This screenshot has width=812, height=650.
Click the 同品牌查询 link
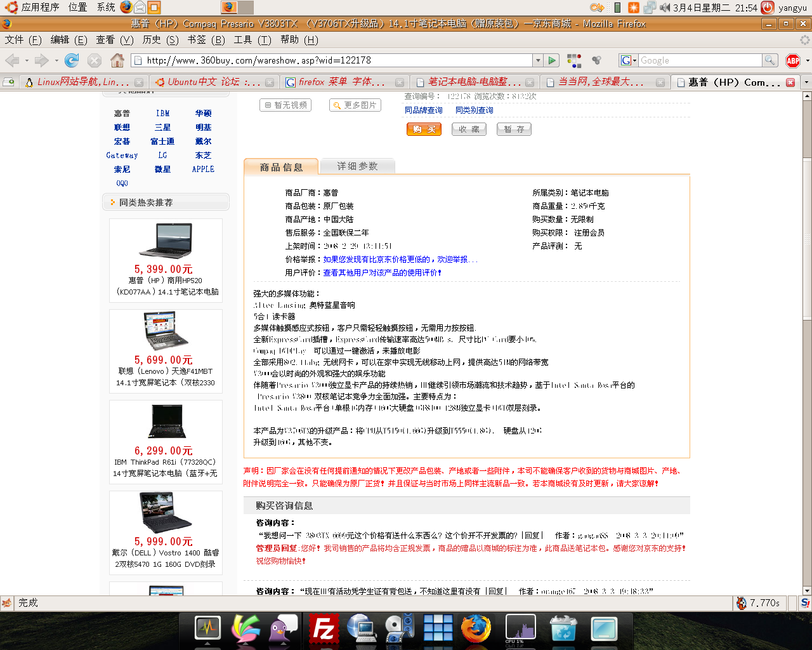(424, 110)
